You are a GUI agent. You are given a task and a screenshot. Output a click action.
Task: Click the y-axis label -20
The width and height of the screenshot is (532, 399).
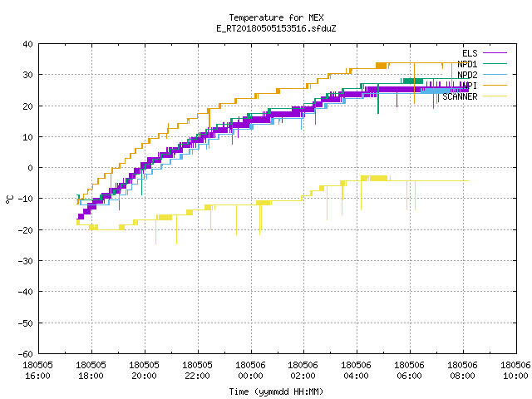click(x=26, y=230)
